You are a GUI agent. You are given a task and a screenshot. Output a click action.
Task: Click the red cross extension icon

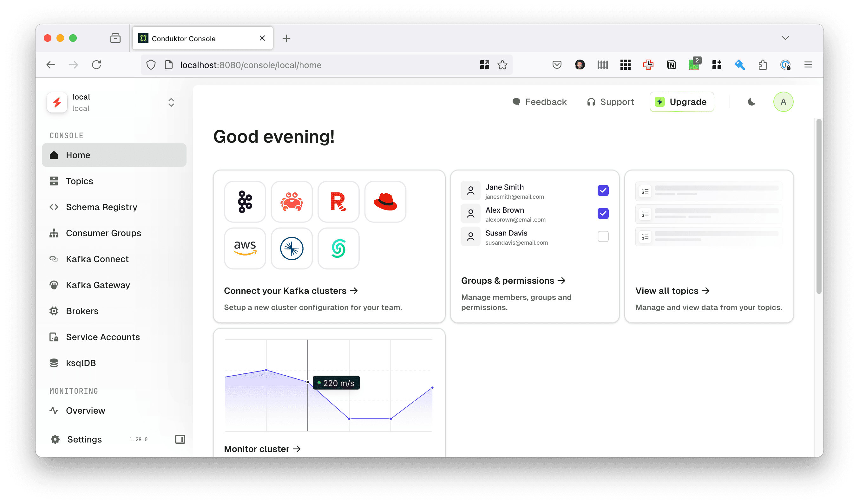[x=648, y=65]
